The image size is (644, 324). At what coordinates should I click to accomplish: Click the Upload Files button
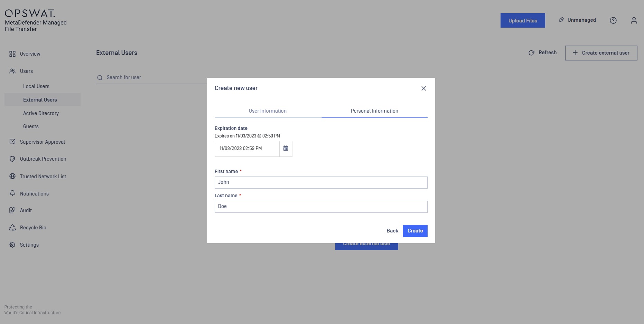(x=523, y=20)
